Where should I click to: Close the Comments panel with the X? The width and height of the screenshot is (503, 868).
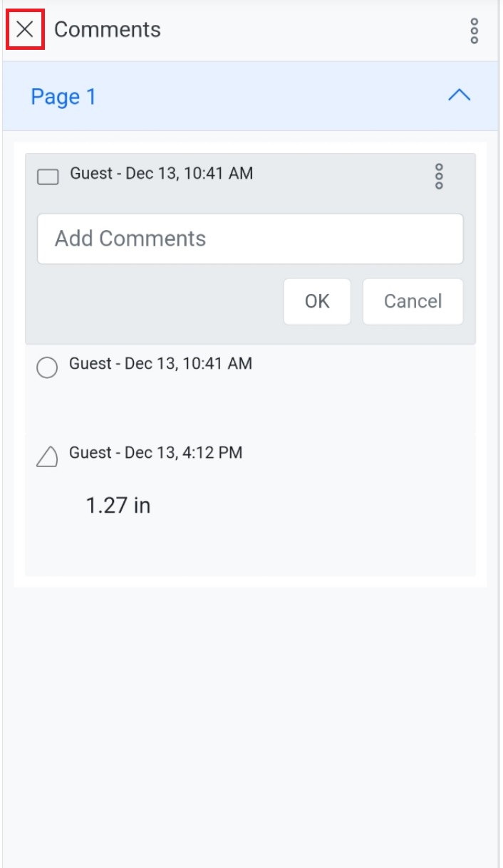coord(25,29)
